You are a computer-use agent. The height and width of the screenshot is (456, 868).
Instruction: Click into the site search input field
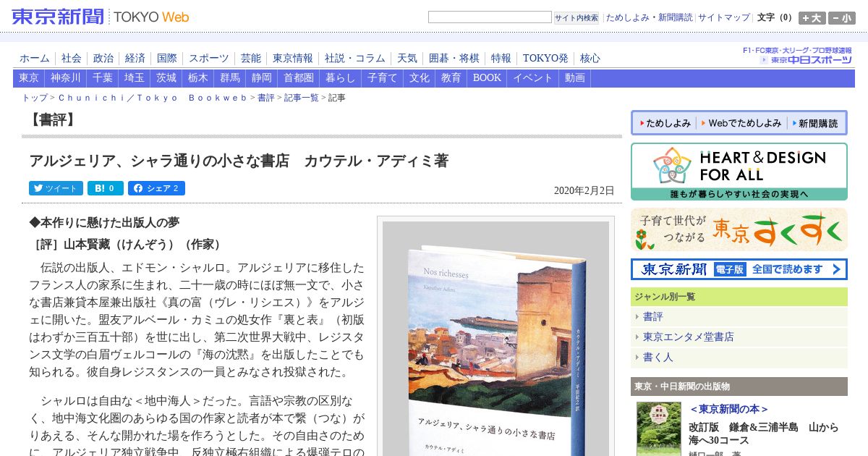click(490, 17)
